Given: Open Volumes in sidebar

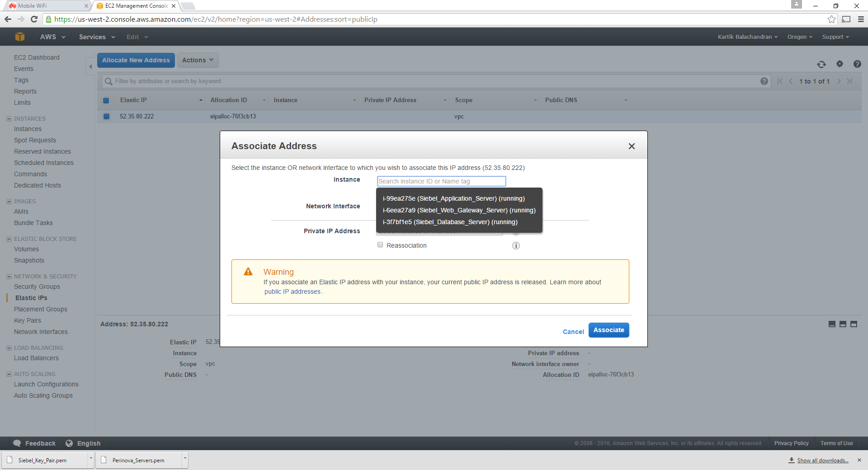Looking at the screenshot, I should 26,249.
